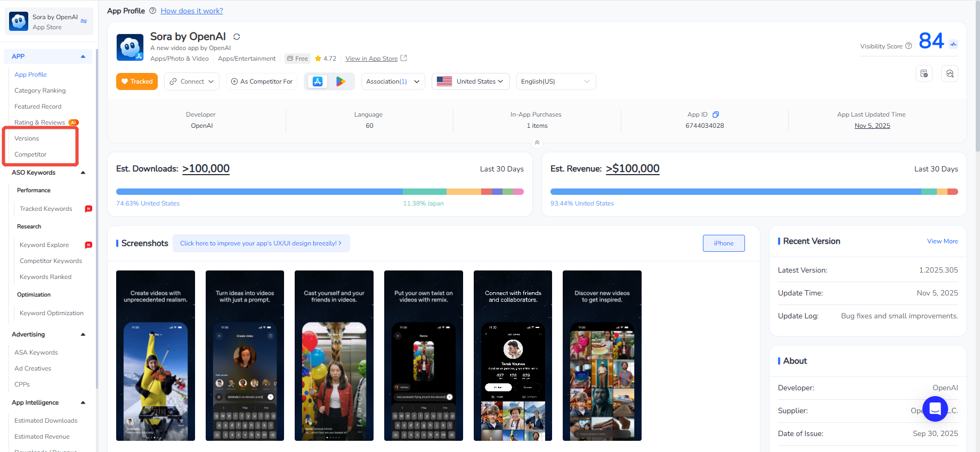This screenshot has height=452, width=980.
Task: Open the first screenshot thumbnail with banana violinist
Action: (x=156, y=356)
